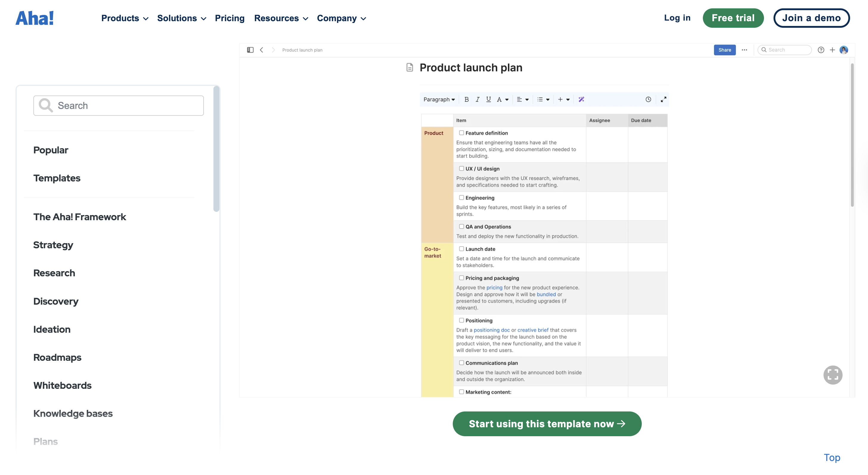Open the bundled hyperlink
This screenshot has height=475, width=868.
(546, 294)
